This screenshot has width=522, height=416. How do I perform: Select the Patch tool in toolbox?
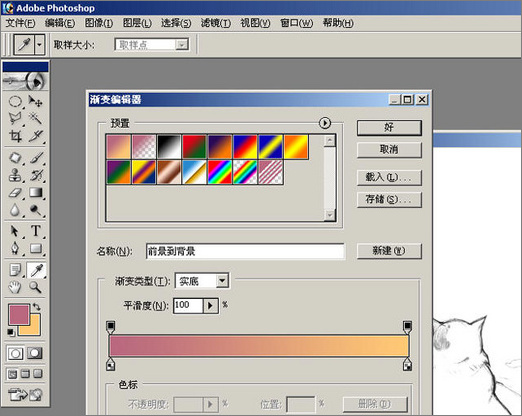tap(15, 157)
